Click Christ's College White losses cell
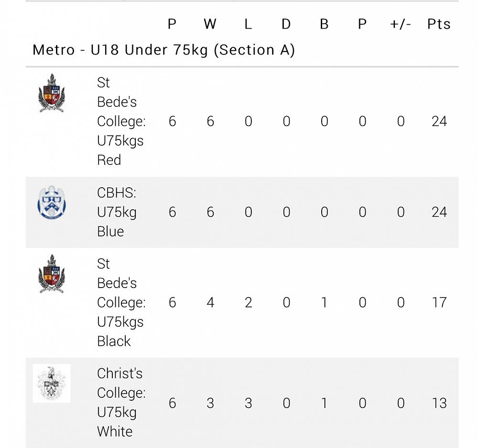This screenshot has height=448, width=478. (x=248, y=403)
